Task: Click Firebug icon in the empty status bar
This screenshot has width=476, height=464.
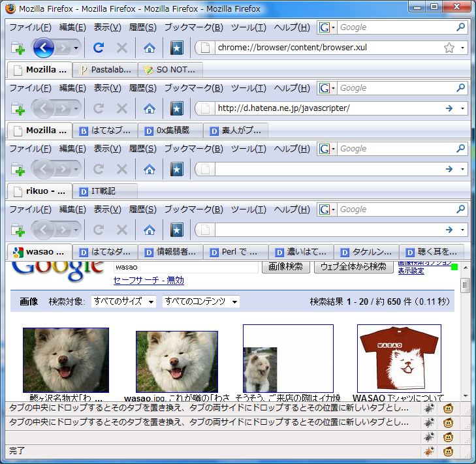Action: [429, 437]
